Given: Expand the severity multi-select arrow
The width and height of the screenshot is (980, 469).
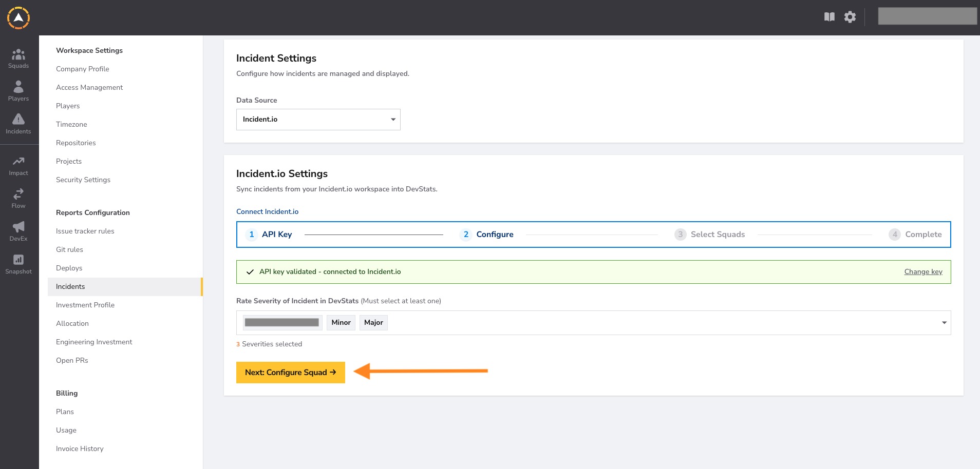Looking at the screenshot, I should (x=944, y=323).
